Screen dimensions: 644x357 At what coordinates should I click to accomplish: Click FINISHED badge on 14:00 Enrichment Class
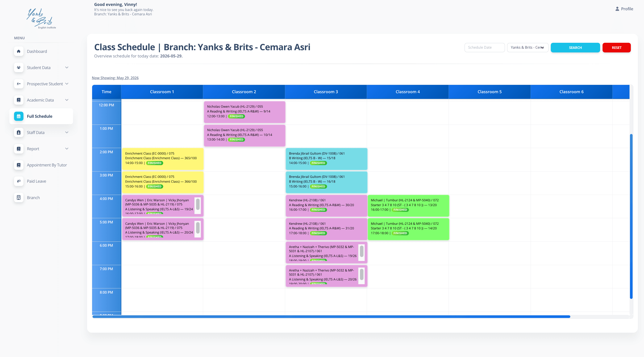tap(154, 163)
